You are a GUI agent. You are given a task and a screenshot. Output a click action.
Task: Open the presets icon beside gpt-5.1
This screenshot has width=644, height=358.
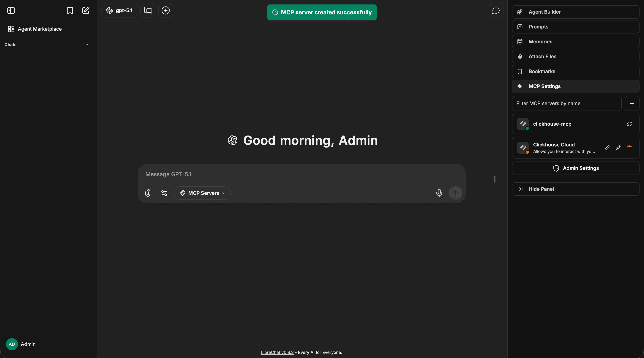(148, 10)
